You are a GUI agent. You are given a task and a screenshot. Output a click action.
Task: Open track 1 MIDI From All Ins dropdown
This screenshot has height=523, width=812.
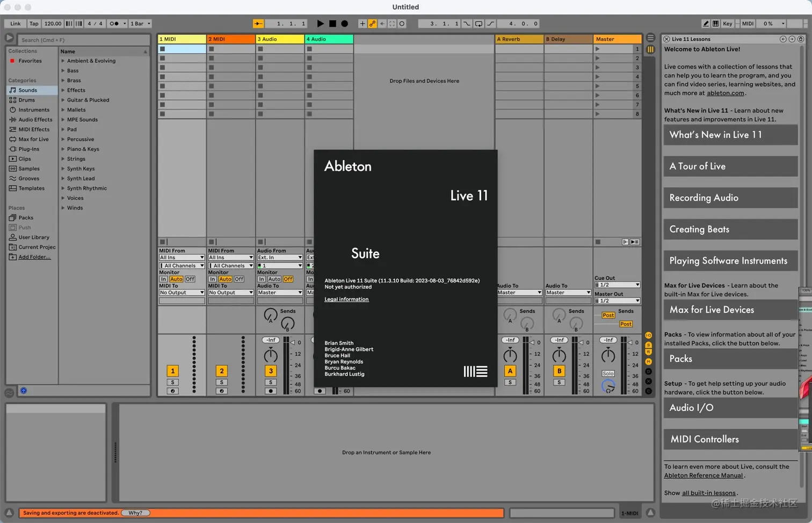pos(182,258)
